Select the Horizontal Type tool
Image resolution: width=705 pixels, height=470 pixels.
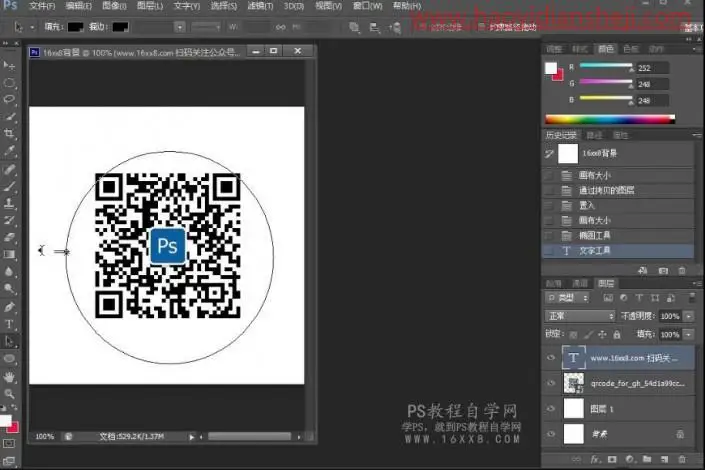[x=9, y=324]
